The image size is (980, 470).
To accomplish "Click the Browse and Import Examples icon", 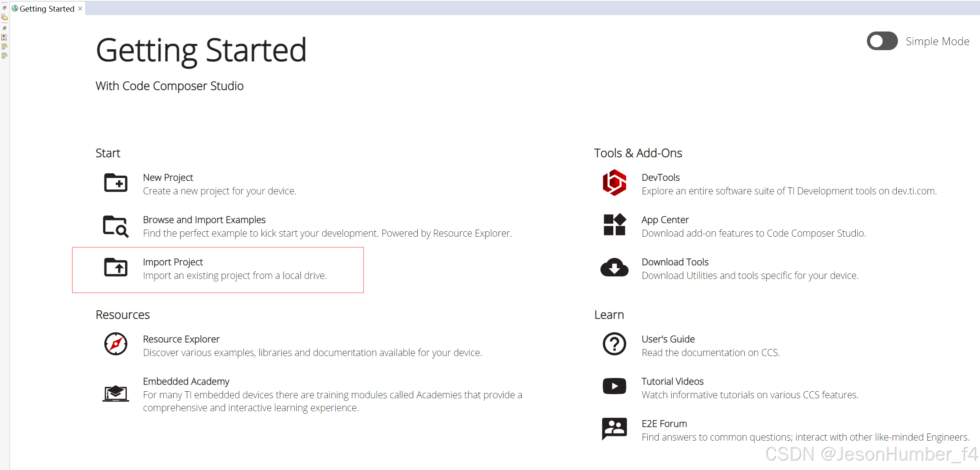I will [116, 226].
